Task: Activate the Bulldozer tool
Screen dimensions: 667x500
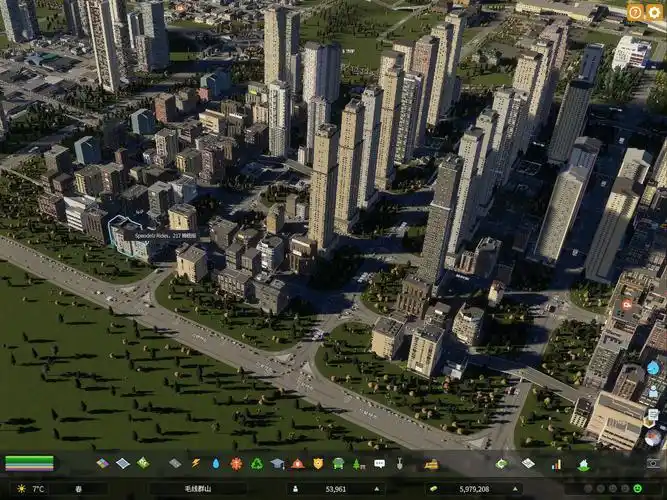Action: pos(431,464)
